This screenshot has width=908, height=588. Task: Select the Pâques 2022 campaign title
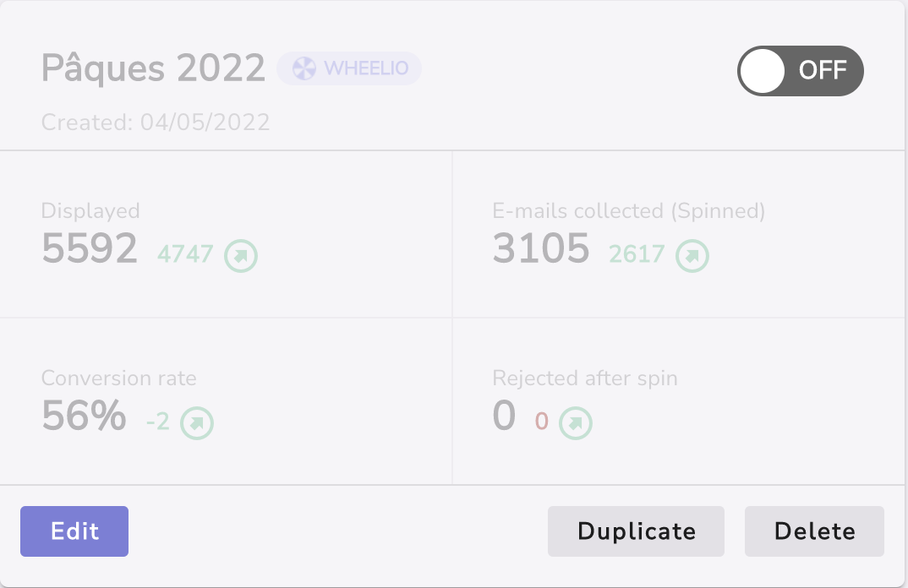coord(153,68)
